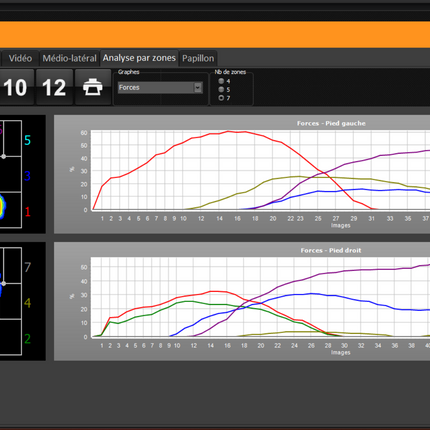Switch to the Médio-latéral tab
Image resolution: width=430 pixels, height=430 pixels.
pos(69,58)
